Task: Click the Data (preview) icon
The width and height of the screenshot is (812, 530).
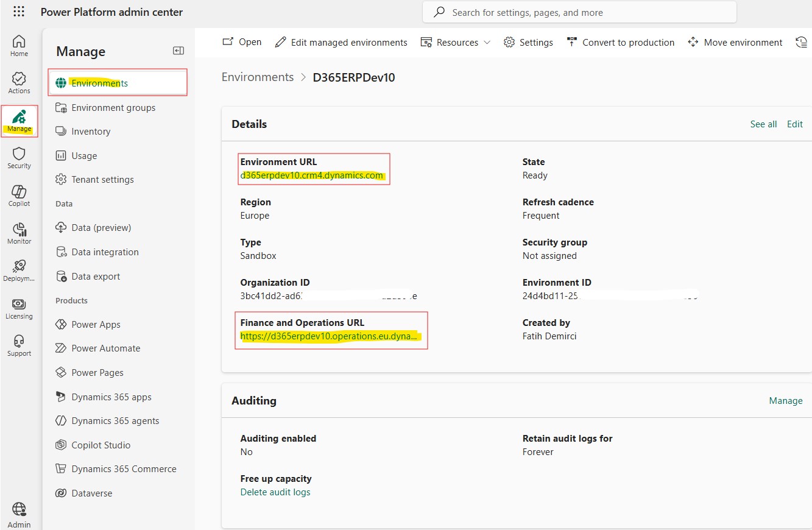Action: point(61,228)
